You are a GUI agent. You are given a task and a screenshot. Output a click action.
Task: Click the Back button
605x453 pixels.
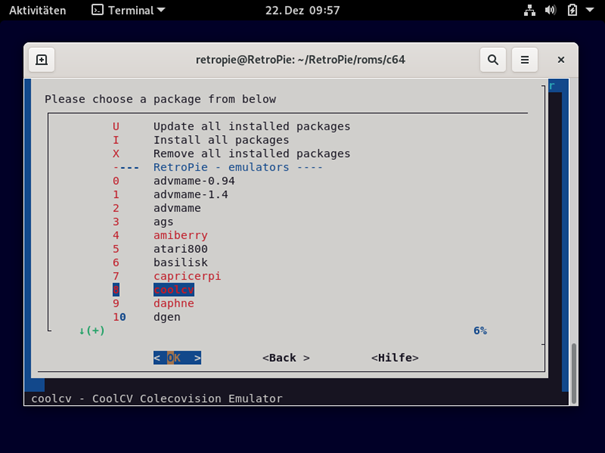pos(286,358)
